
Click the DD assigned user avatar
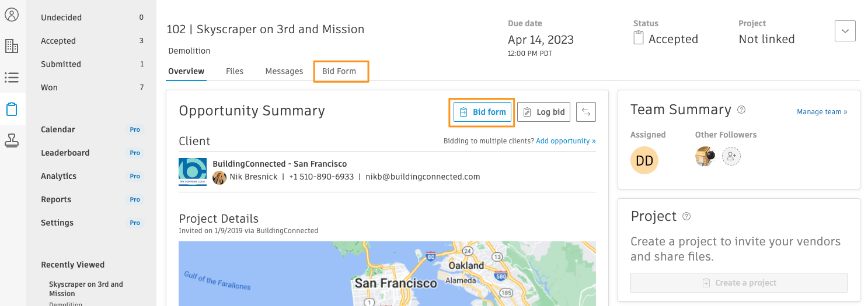tap(644, 161)
